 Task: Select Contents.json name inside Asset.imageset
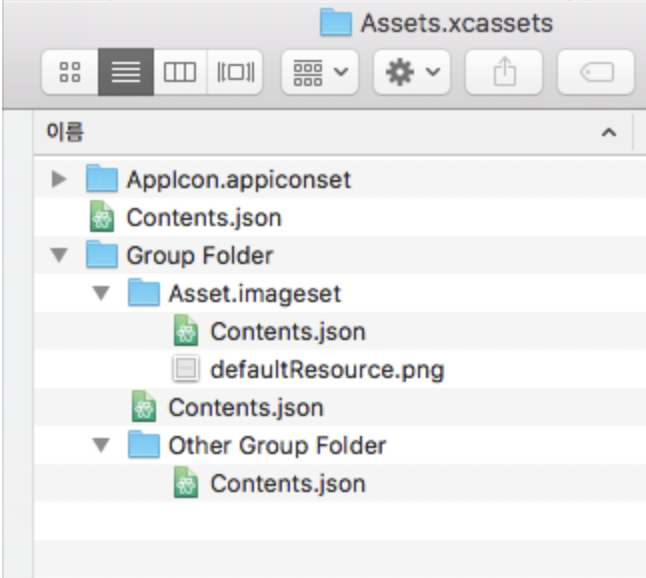tap(288, 332)
